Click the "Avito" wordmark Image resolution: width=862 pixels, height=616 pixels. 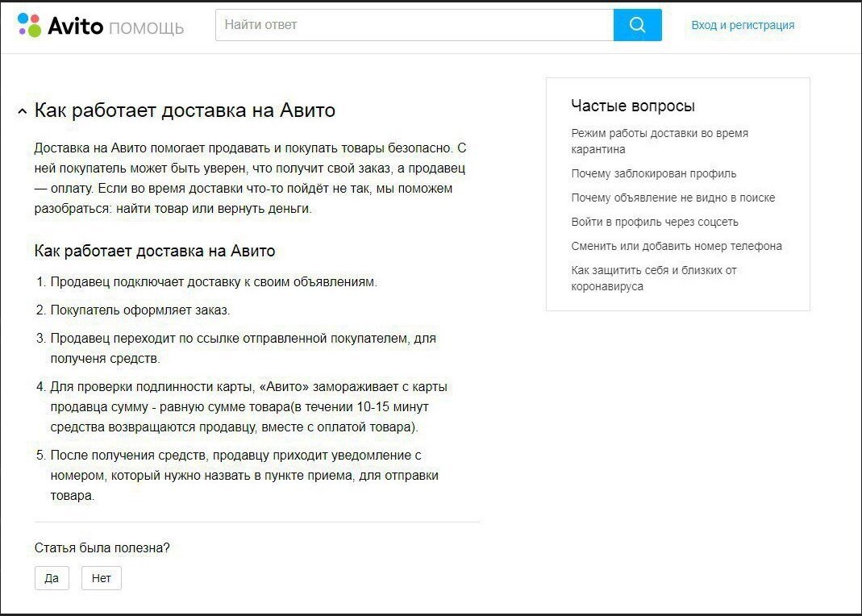[x=75, y=26]
